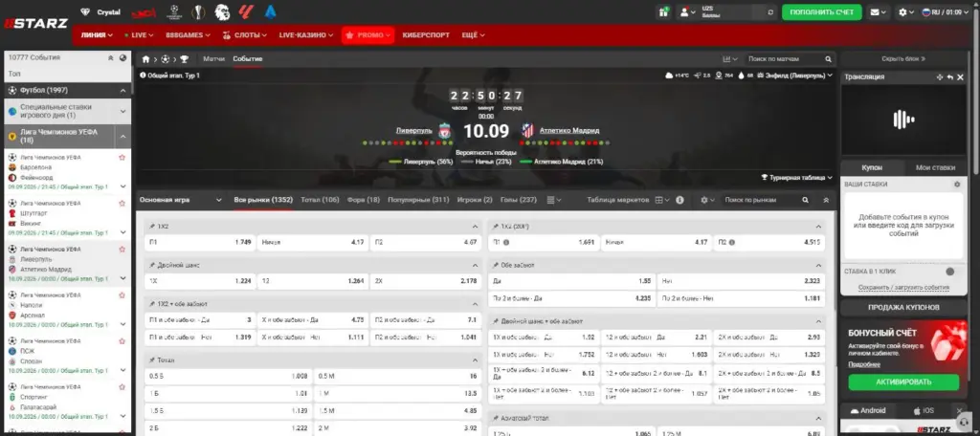This screenshot has height=436, width=980.
Task: Refresh the account balance
Action: pyautogui.click(x=770, y=11)
